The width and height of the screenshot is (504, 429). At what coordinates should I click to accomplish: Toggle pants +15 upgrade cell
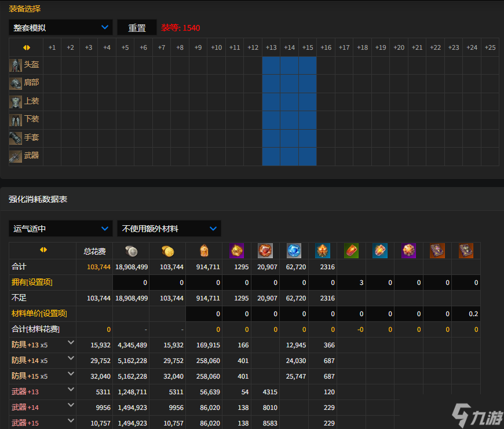(x=308, y=120)
